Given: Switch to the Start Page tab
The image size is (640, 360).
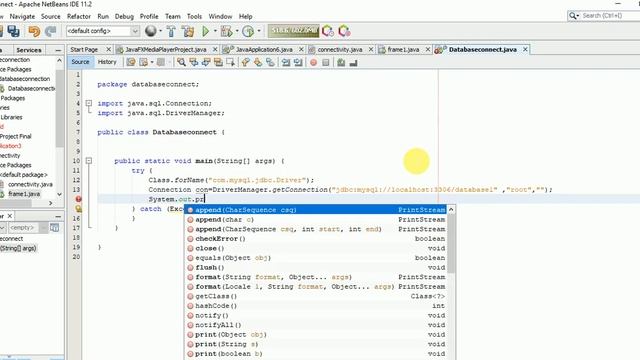Looking at the screenshot, I should point(84,49).
